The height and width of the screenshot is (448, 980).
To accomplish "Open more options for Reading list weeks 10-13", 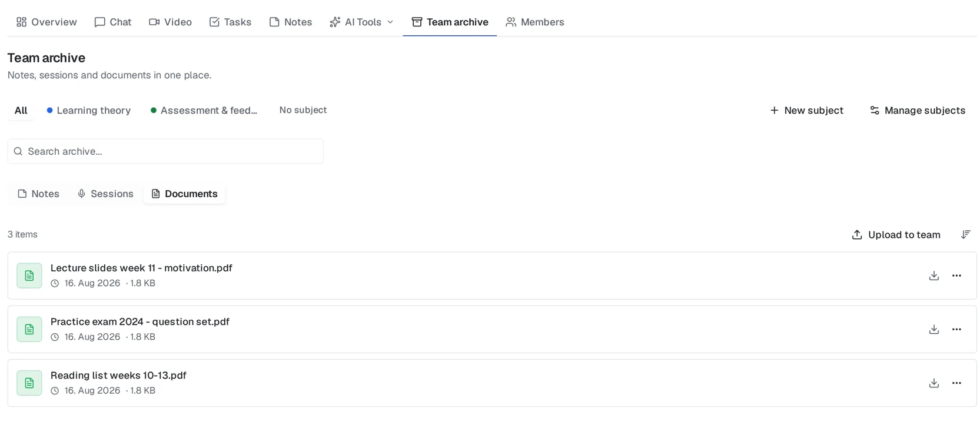I will 956,383.
